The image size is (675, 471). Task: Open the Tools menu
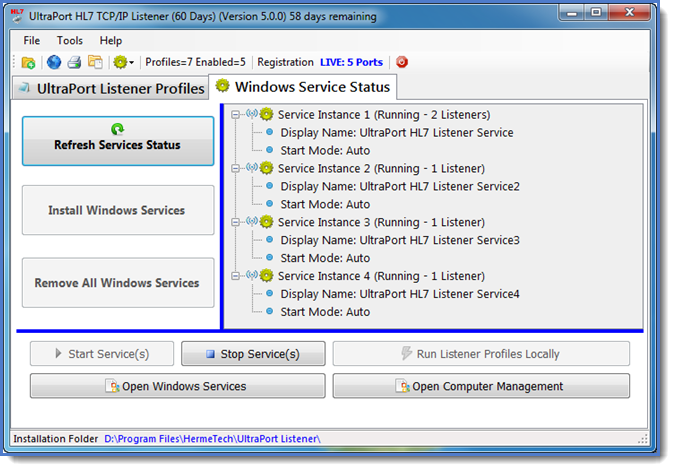[70, 40]
